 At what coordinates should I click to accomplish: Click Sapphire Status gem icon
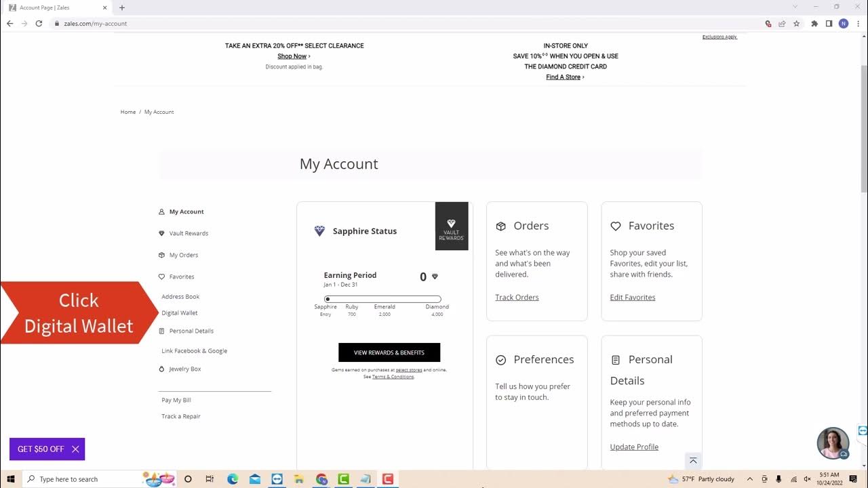coord(319,231)
